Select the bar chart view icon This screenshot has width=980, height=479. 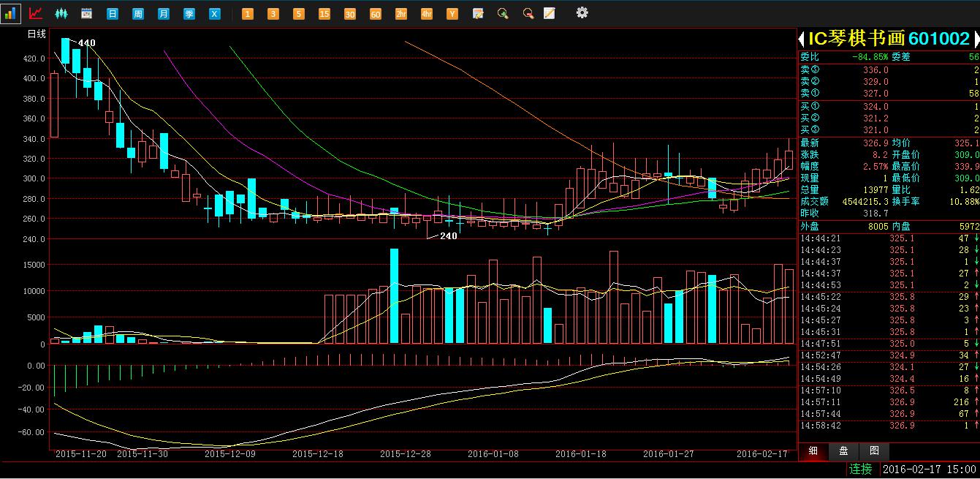tap(11, 13)
